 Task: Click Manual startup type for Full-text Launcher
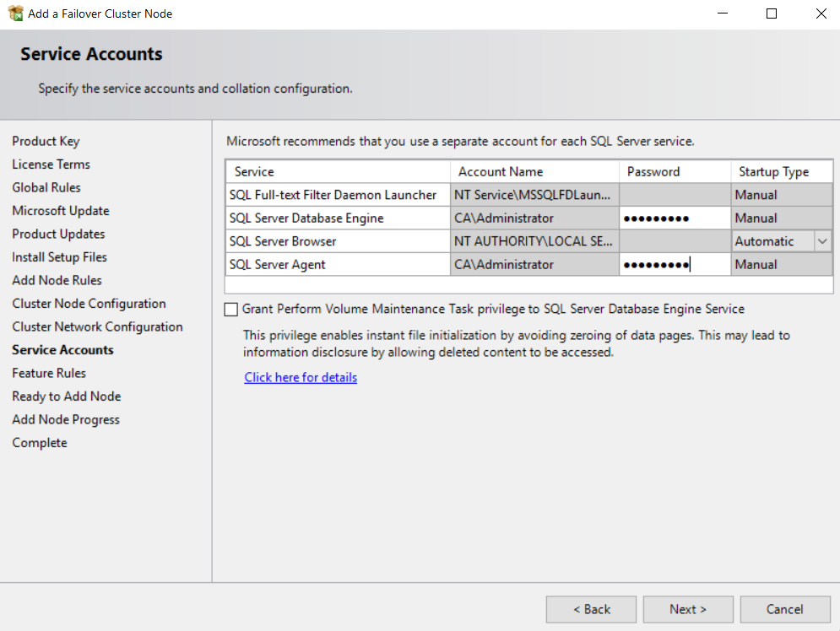click(x=782, y=195)
